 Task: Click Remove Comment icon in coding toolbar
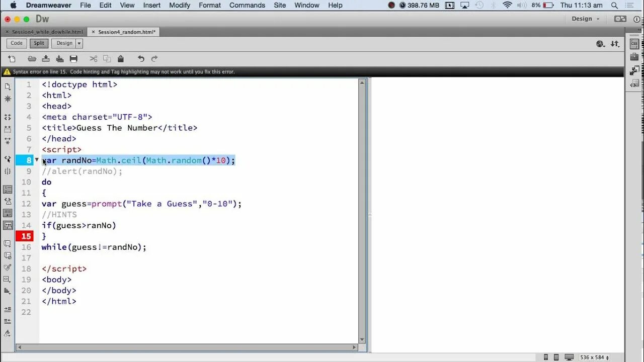(x=8, y=255)
